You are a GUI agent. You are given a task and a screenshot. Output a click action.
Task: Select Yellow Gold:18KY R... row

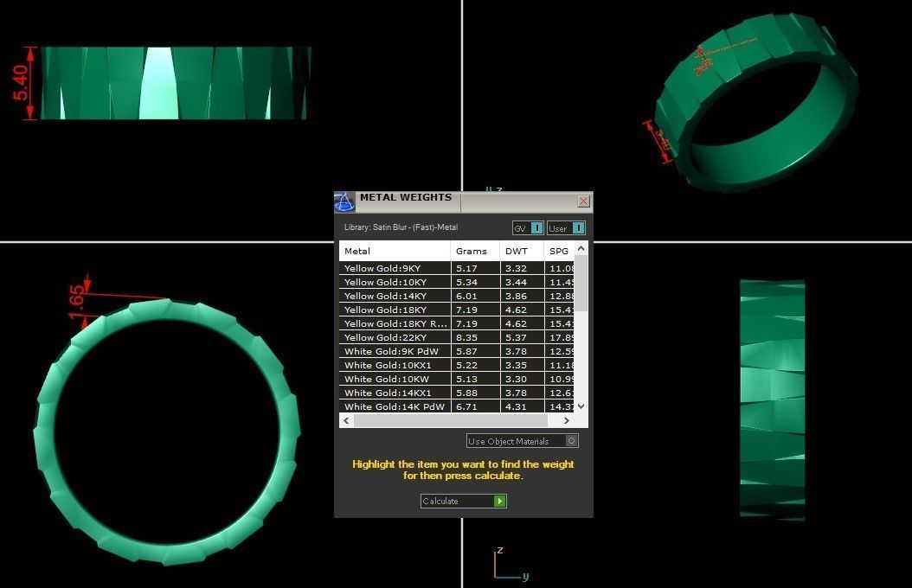pos(457,323)
